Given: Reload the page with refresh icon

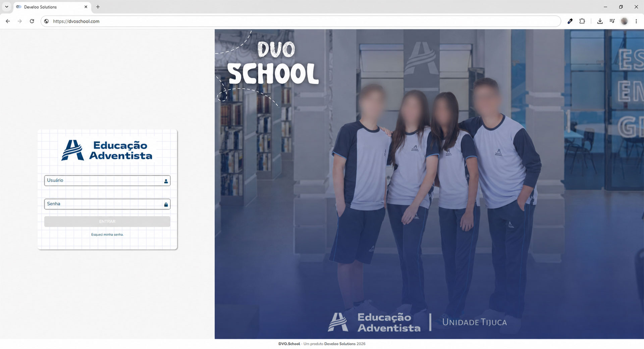Looking at the screenshot, I should click(x=32, y=21).
